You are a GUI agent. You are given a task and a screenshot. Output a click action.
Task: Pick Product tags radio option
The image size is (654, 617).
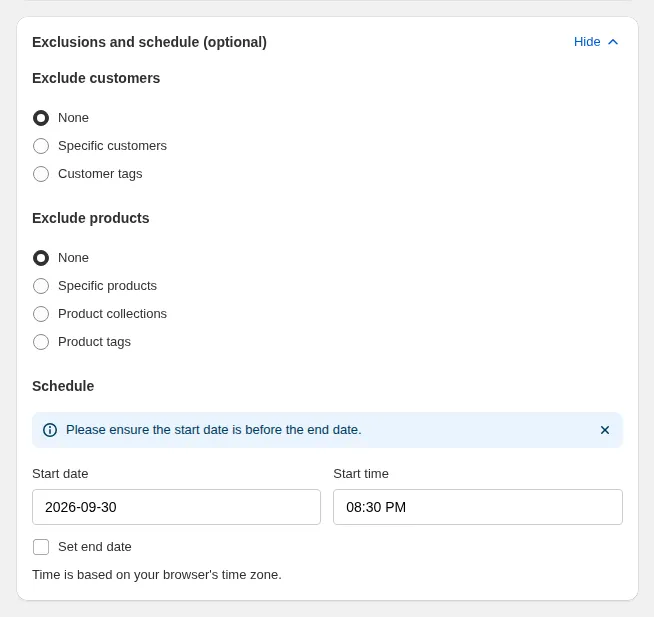[x=41, y=342]
